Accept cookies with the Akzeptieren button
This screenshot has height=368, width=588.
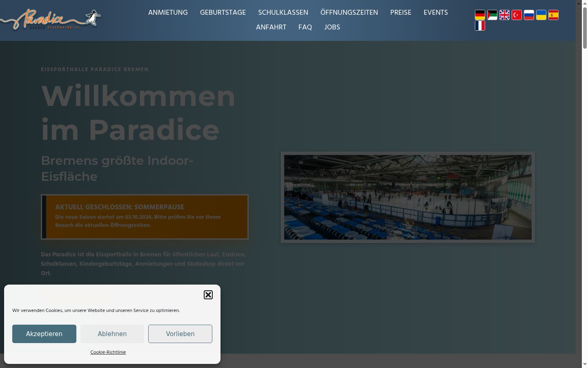point(44,334)
